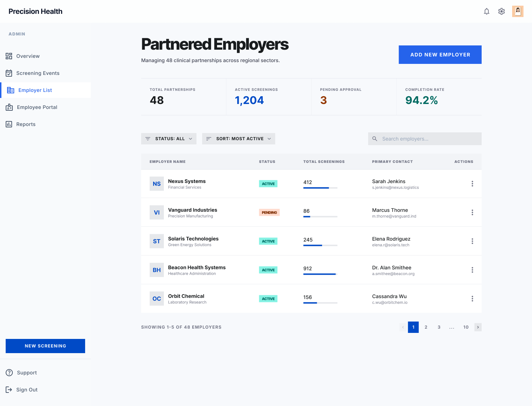Click the Employee Portal badge icon
Screen dimensions: 532x406
click(9, 107)
